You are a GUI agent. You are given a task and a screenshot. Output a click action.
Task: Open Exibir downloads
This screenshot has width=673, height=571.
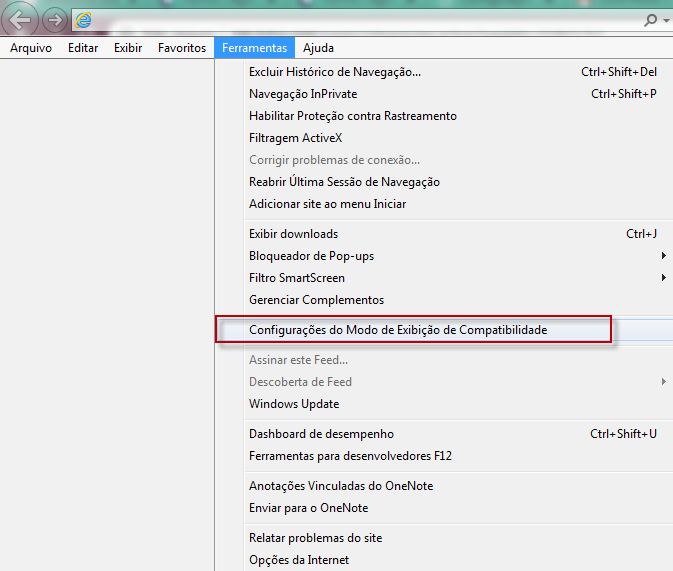pos(444,234)
